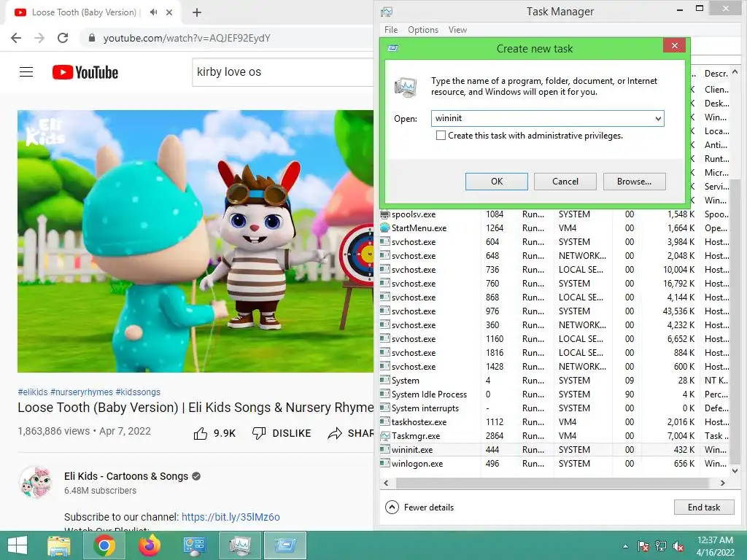Launch Firefox from the taskbar

tap(150, 545)
